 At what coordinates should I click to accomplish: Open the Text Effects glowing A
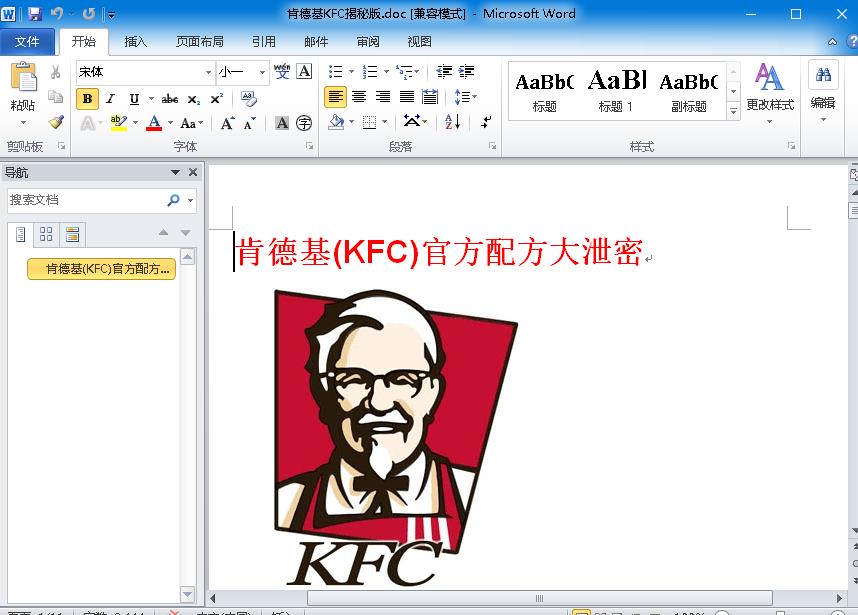87,123
